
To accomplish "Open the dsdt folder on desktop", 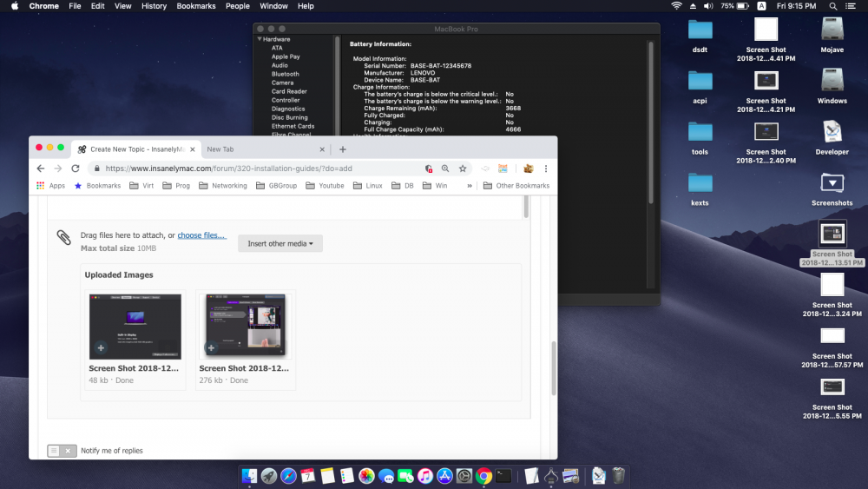I will coord(700,30).
